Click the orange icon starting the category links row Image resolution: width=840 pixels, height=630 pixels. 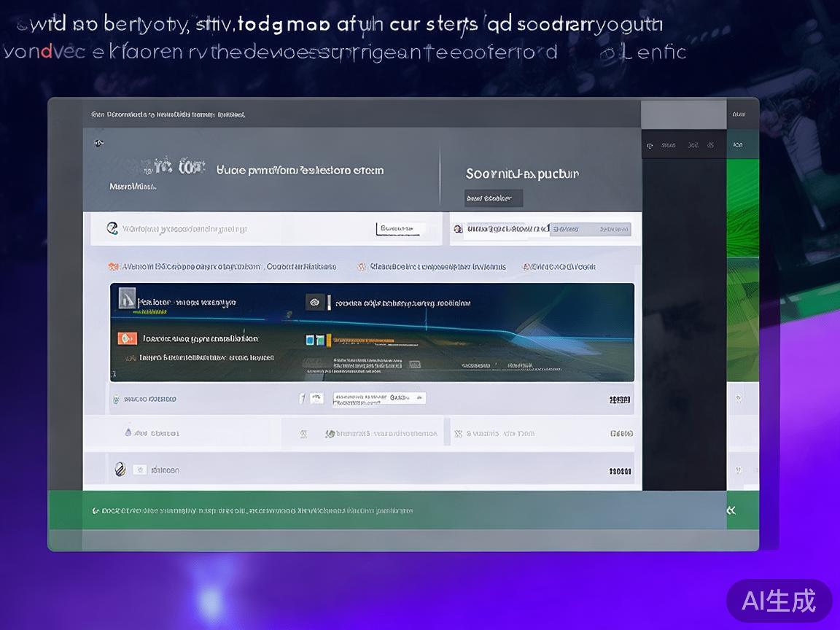coord(113,267)
